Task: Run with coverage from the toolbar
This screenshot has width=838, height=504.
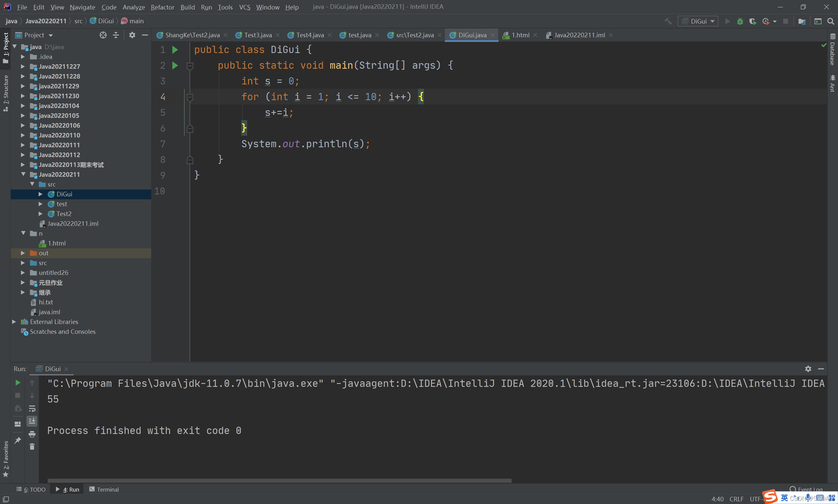Action: click(x=753, y=21)
